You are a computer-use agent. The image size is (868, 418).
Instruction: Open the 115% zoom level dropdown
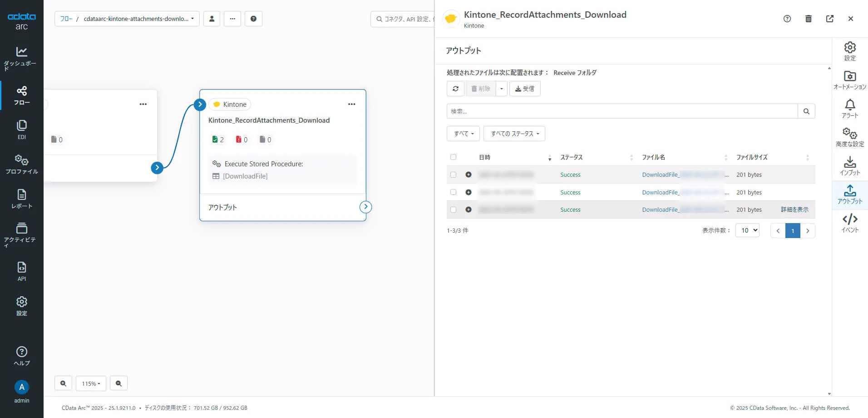[x=91, y=383]
